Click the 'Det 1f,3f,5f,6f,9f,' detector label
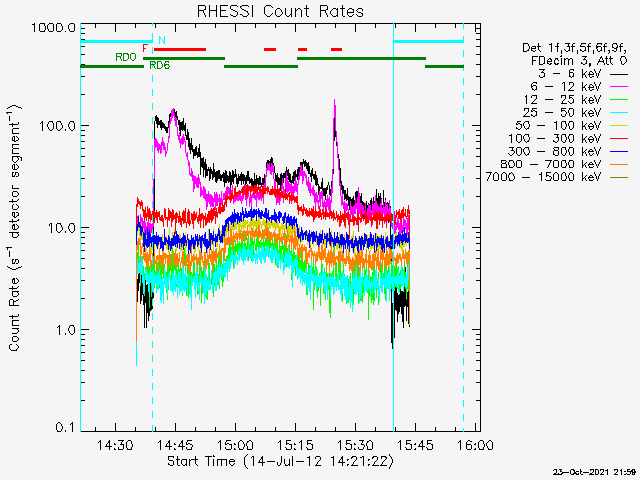Image resolution: width=640 pixels, height=480 pixels. pyautogui.click(x=574, y=48)
